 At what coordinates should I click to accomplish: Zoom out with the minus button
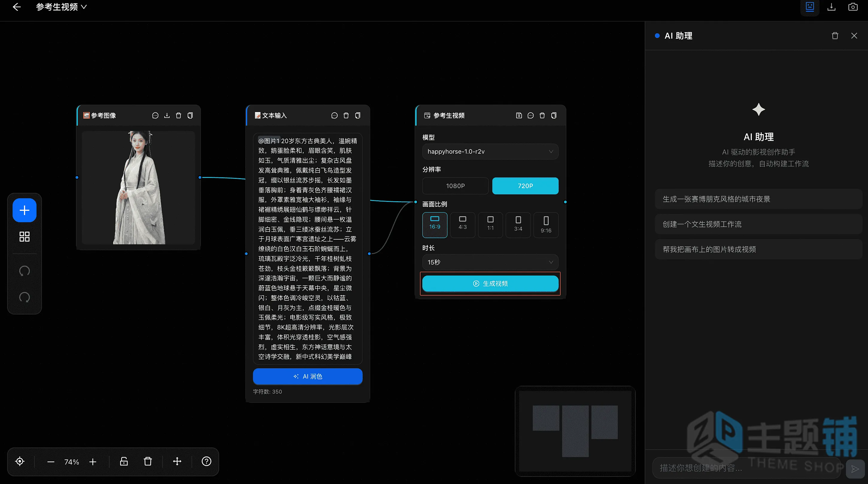click(x=51, y=462)
